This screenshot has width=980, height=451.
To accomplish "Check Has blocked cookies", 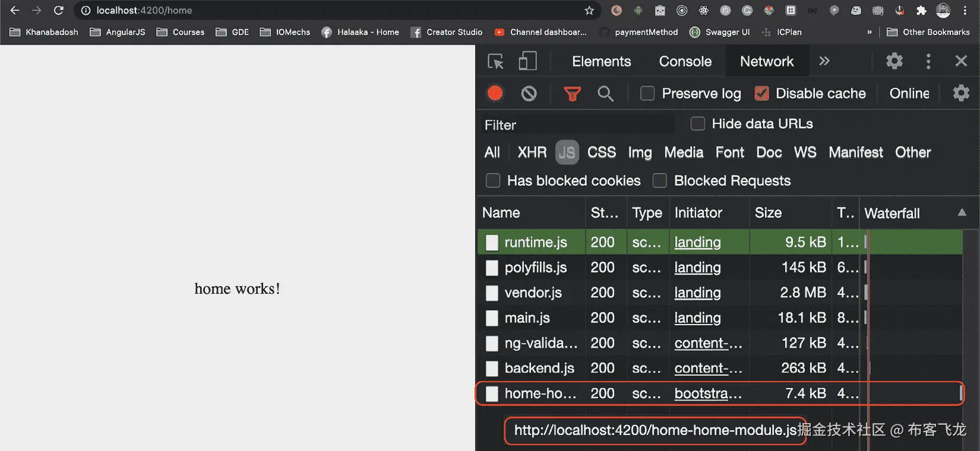I will (x=493, y=180).
